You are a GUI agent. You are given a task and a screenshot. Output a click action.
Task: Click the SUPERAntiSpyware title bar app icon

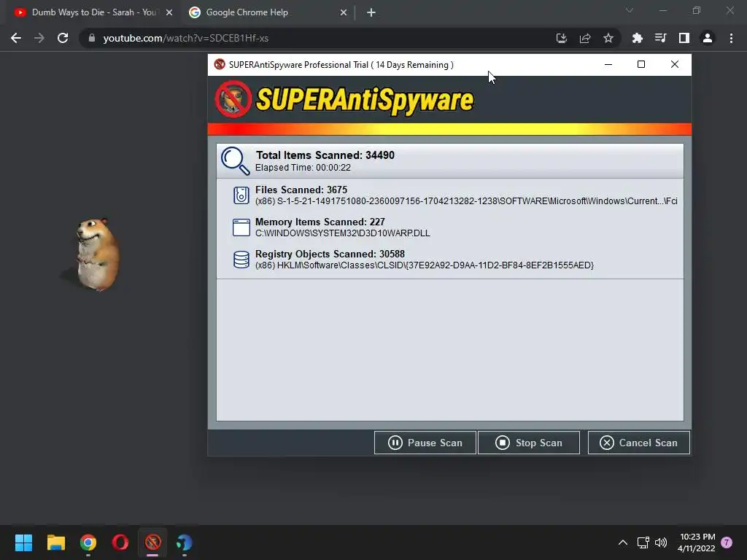(220, 64)
